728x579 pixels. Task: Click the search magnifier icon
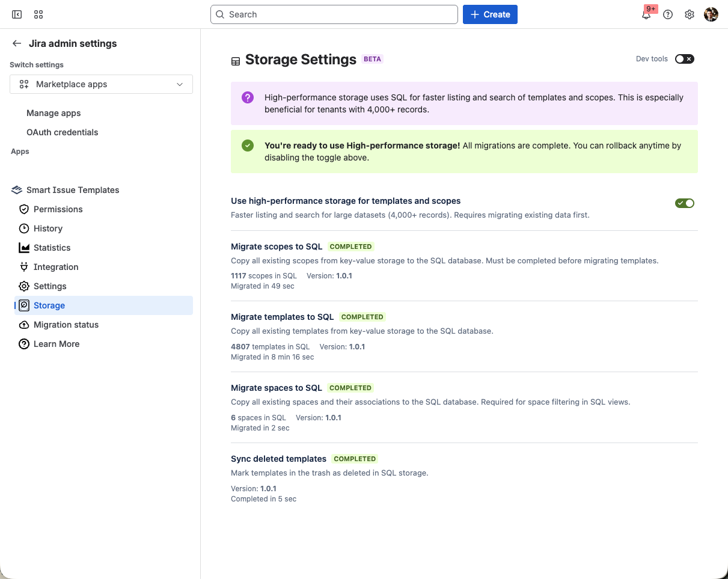[x=220, y=14]
